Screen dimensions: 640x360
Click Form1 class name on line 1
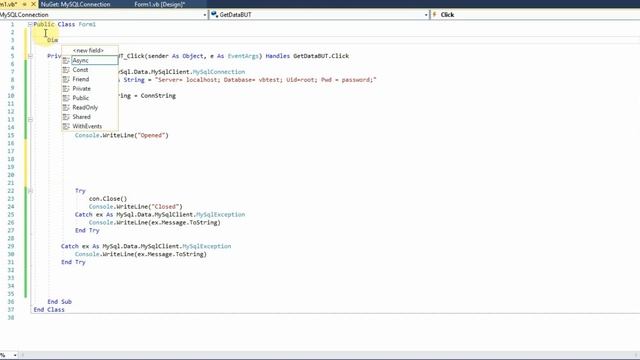(87, 24)
